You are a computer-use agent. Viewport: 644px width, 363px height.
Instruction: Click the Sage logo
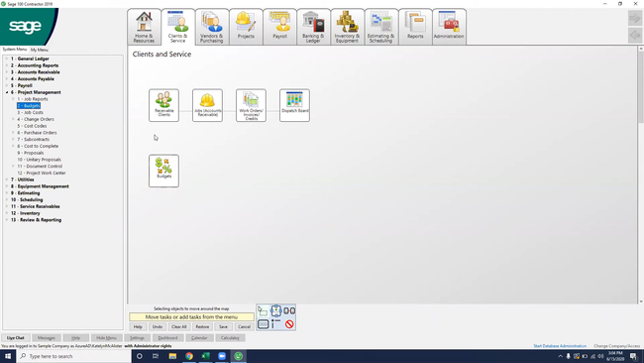coord(26,27)
